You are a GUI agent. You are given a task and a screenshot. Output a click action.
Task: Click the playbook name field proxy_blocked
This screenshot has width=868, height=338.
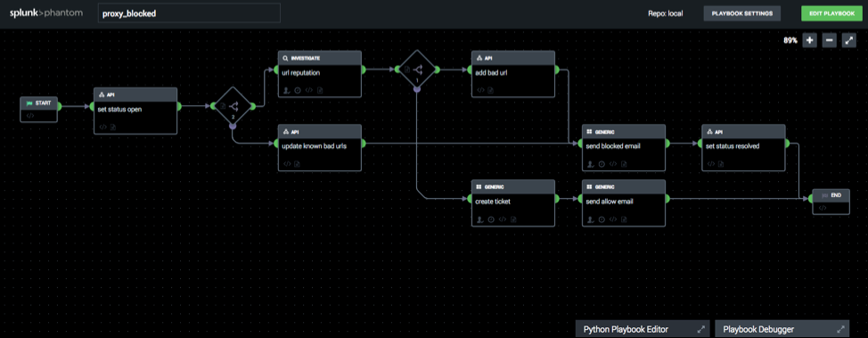[x=189, y=13]
